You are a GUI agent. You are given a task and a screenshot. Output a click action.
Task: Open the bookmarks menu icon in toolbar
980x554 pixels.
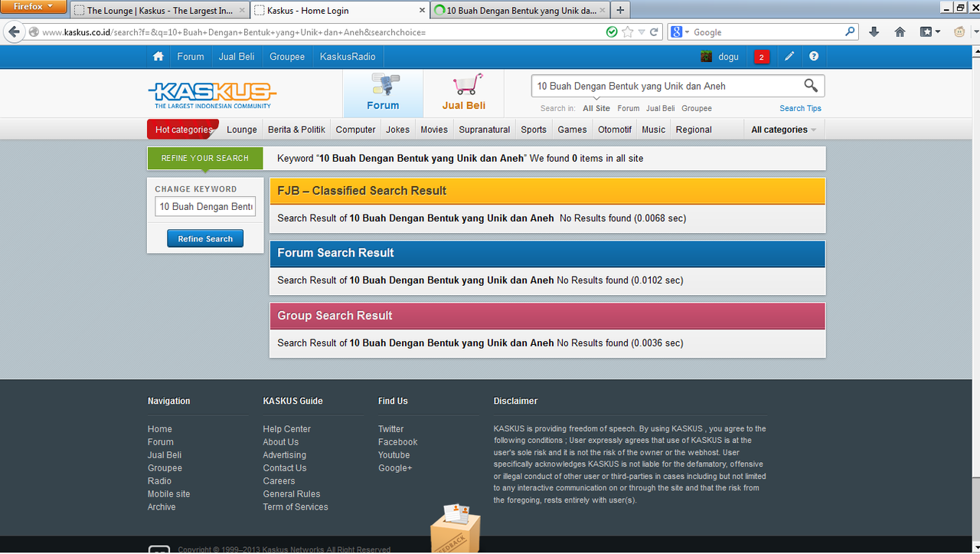(929, 32)
